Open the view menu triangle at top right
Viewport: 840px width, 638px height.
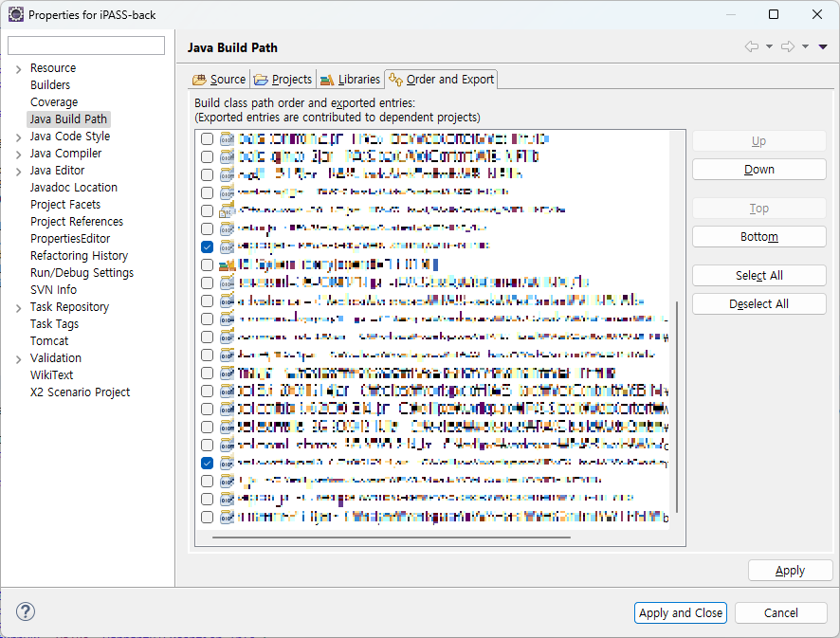(x=823, y=46)
